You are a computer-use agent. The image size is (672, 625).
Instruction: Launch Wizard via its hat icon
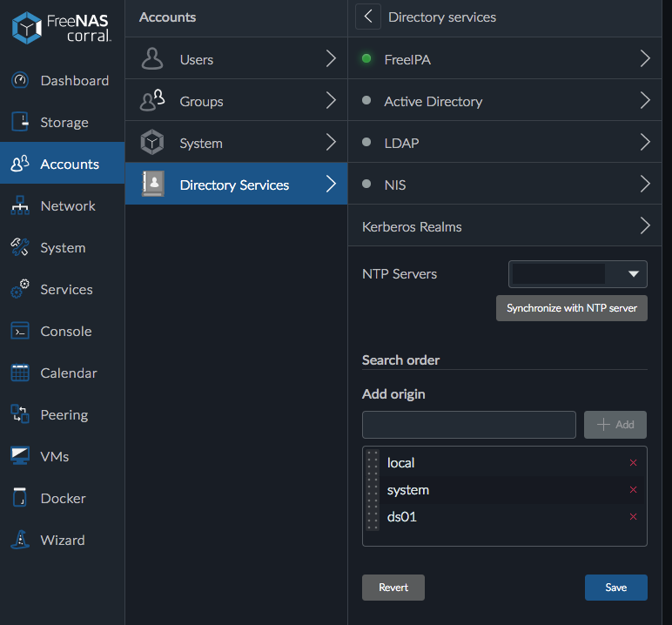(20, 540)
